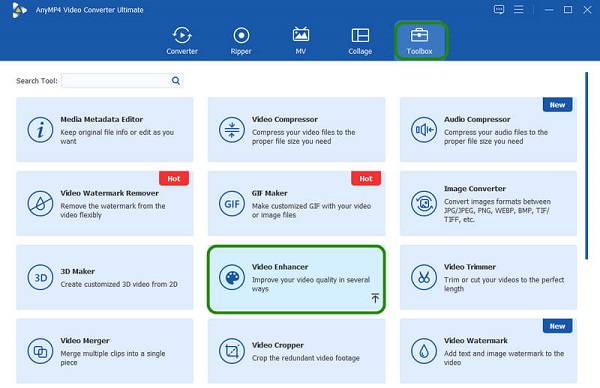Open Video Watermark title text
Image resolution: width=600 pixels, height=388 pixels.
476,341
